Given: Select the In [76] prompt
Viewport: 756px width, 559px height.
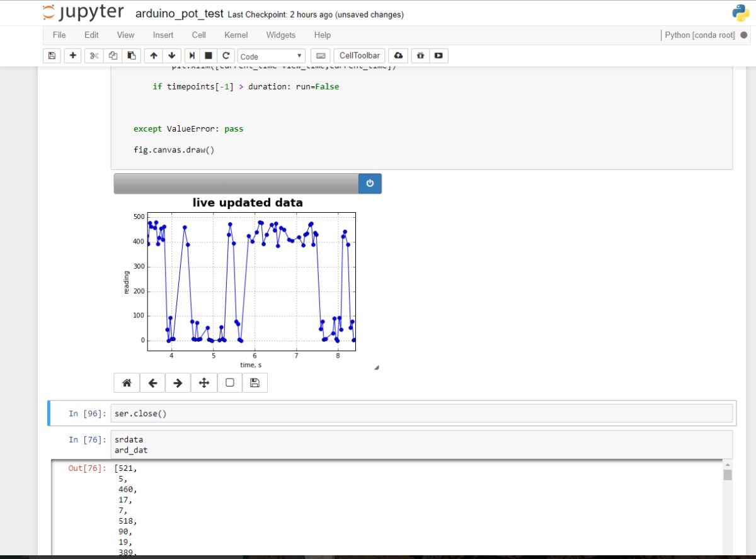Looking at the screenshot, I should coord(88,439).
